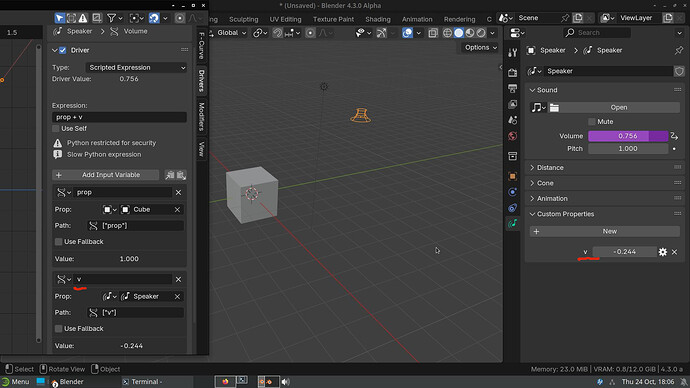Toggle Drivers editor snapping magnet icon
The height and width of the screenshot is (388, 690).
(x=154, y=18)
